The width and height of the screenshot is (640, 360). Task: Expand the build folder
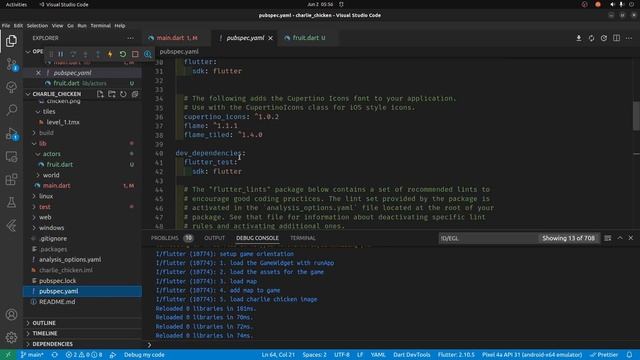(34, 133)
